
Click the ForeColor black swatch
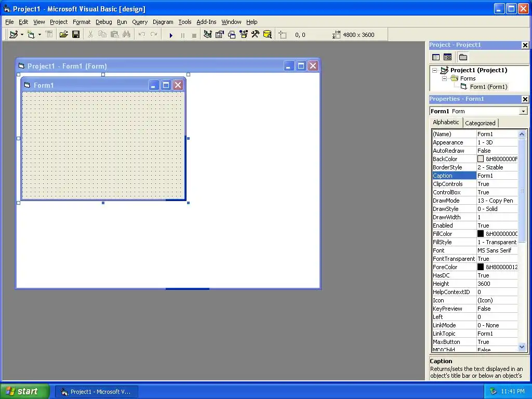point(481,267)
